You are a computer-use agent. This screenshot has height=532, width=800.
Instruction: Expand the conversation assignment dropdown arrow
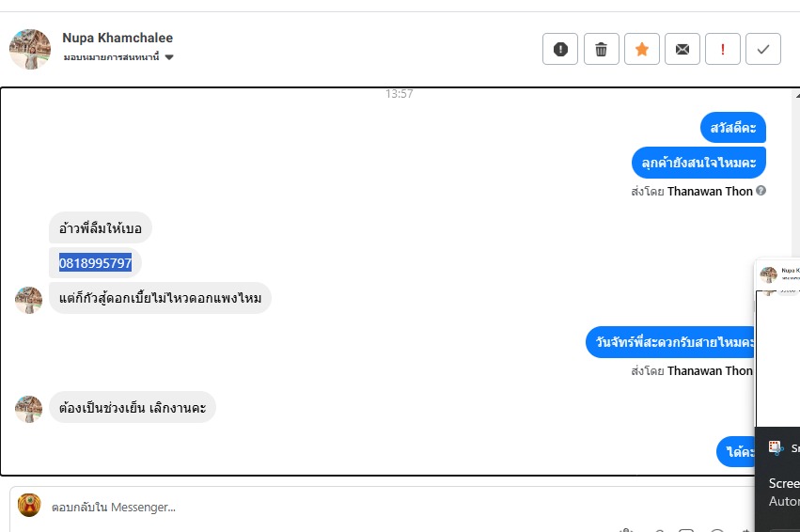(x=169, y=57)
